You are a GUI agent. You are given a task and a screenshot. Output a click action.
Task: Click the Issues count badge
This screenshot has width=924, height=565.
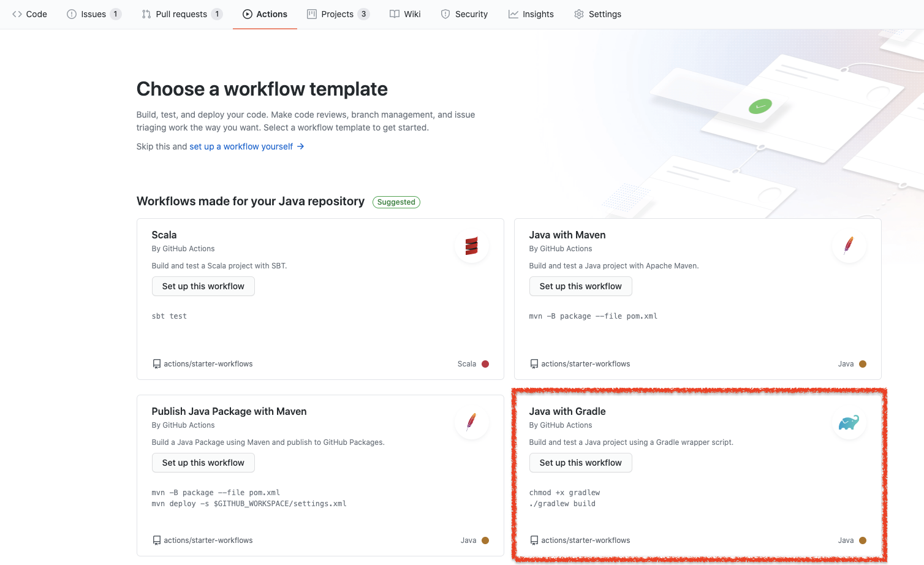click(115, 14)
